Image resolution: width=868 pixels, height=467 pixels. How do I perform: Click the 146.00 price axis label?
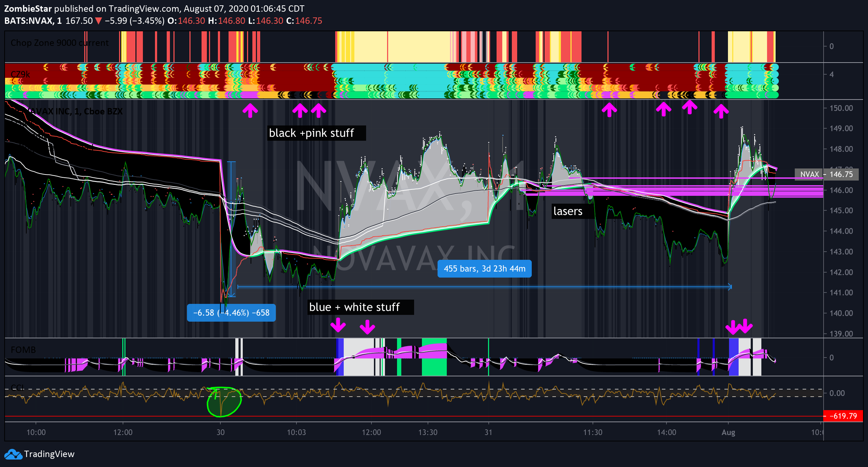[841, 190]
